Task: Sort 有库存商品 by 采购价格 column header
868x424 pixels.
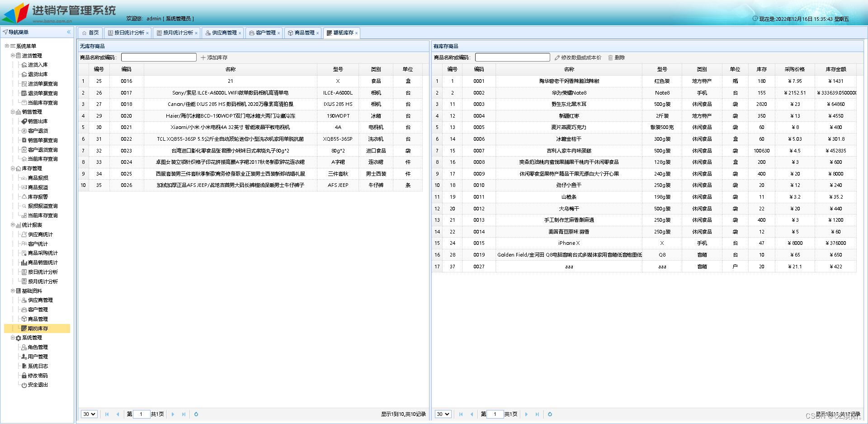Action: 794,69
